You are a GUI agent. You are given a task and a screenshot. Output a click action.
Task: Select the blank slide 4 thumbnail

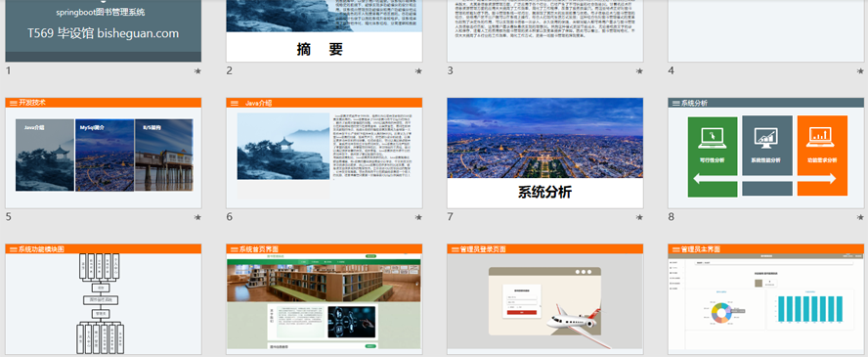point(766,31)
